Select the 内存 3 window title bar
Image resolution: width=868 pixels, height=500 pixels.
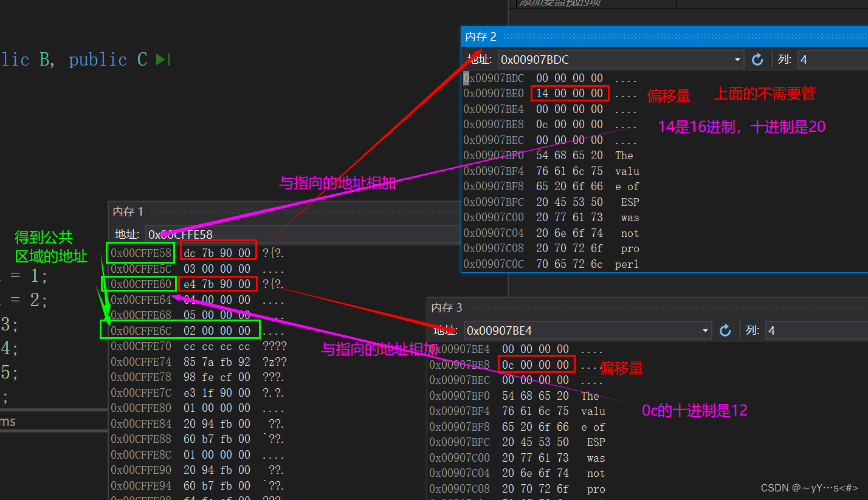coord(648,308)
